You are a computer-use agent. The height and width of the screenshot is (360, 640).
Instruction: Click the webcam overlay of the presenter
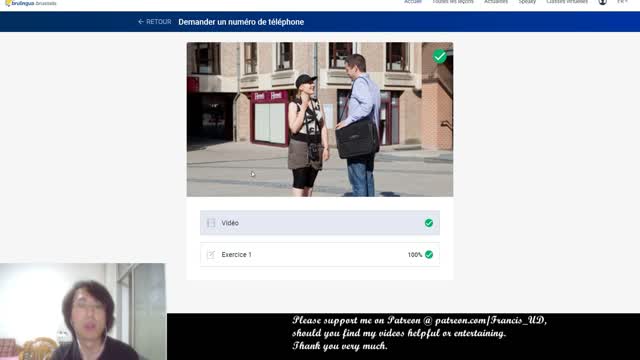(x=83, y=311)
